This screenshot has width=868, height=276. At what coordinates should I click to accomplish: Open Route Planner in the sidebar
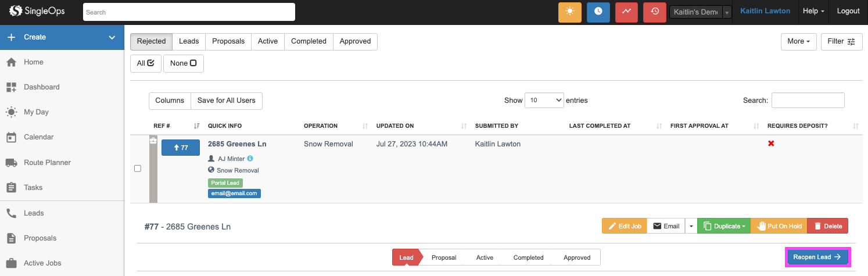[47, 163]
